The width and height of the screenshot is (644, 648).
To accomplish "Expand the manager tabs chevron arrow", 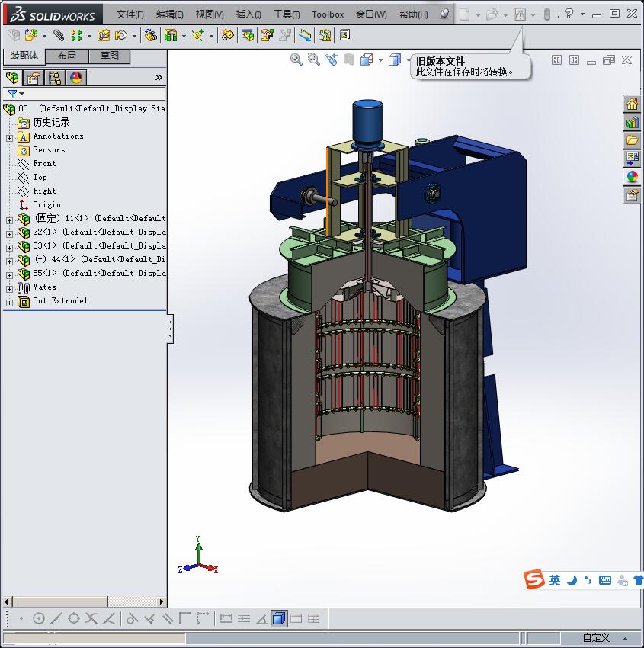I will coord(159,77).
